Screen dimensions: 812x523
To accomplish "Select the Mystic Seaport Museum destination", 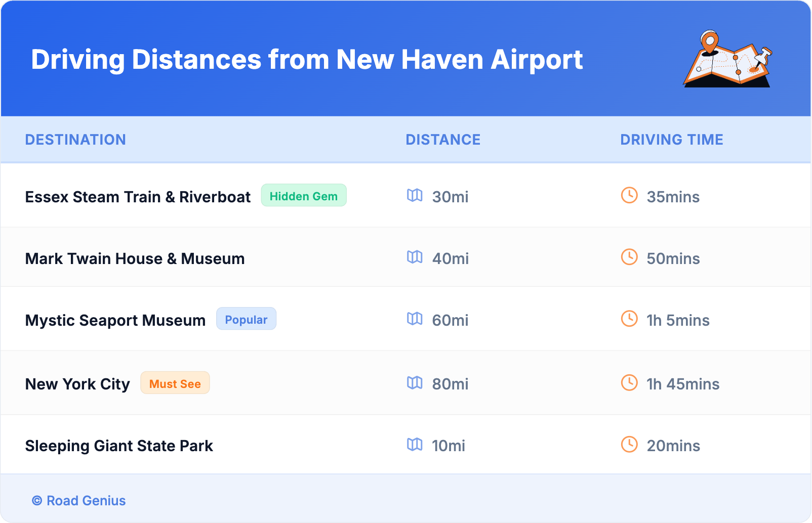I will pos(115,320).
